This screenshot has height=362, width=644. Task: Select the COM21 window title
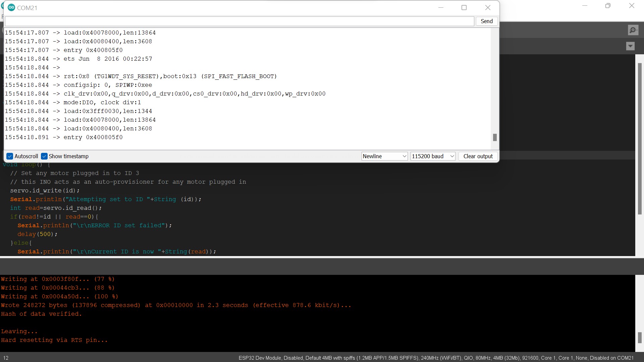click(x=28, y=8)
